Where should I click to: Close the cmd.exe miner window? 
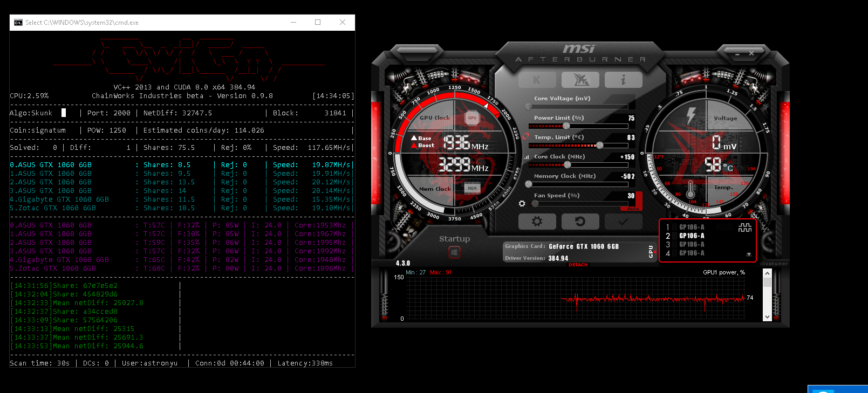point(343,22)
